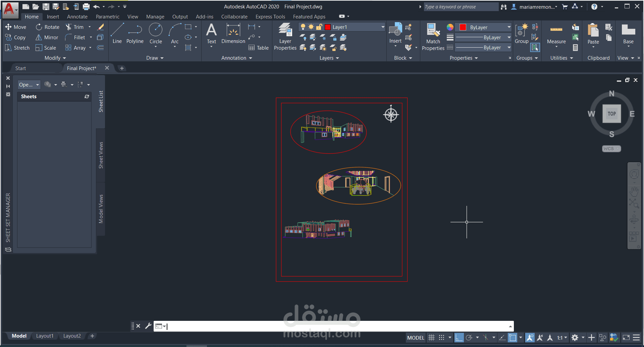Expand the Annotation panel
The width and height of the screenshot is (644, 347).
click(237, 58)
